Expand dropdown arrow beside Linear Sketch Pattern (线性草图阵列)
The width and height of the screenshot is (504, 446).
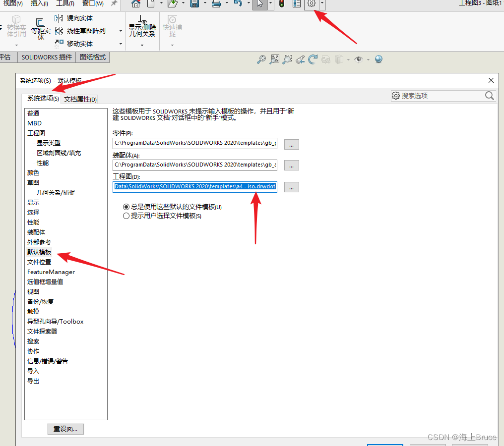click(121, 31)
